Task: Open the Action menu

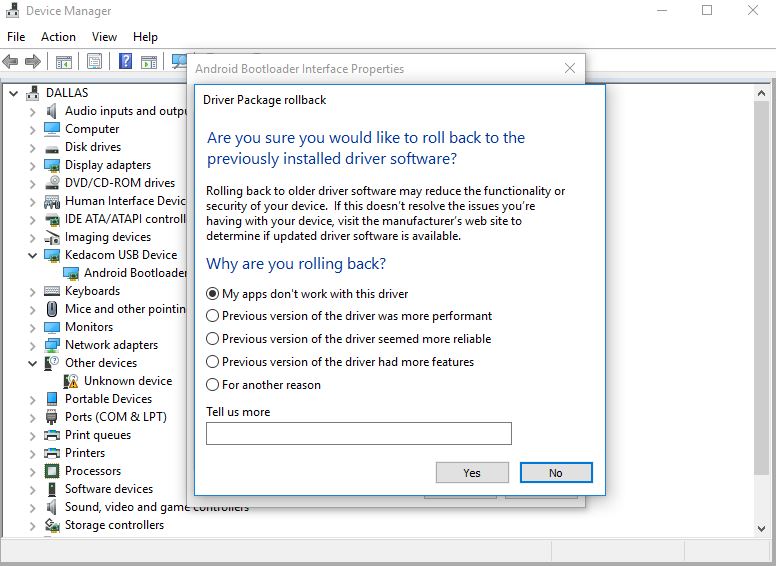Action: coord(58,37)
